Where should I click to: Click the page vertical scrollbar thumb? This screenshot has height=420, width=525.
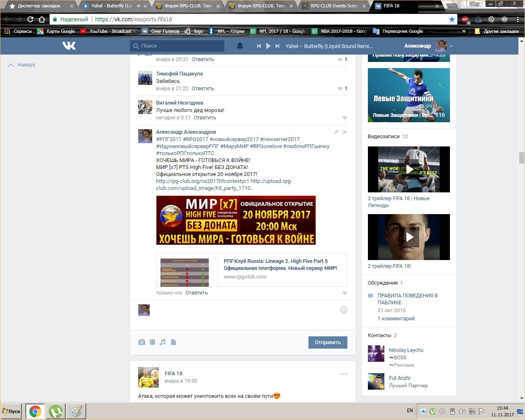(x=521, y=157)
